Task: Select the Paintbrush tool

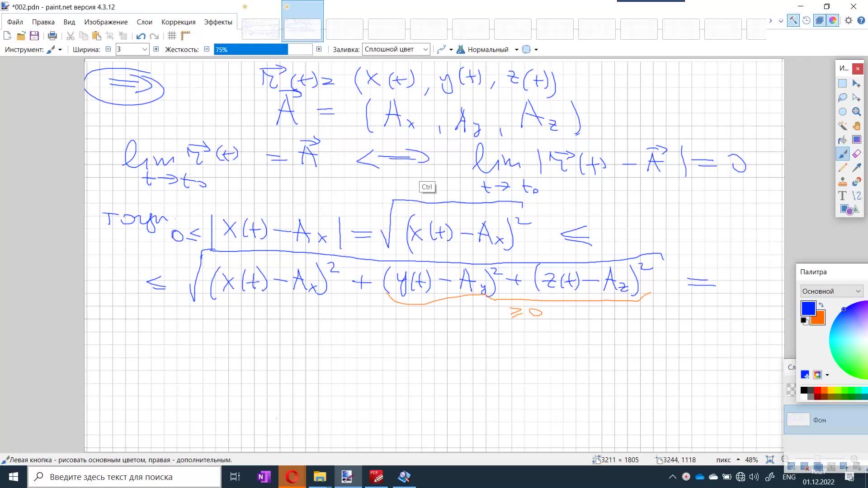Action: click(x=842, y=154)
